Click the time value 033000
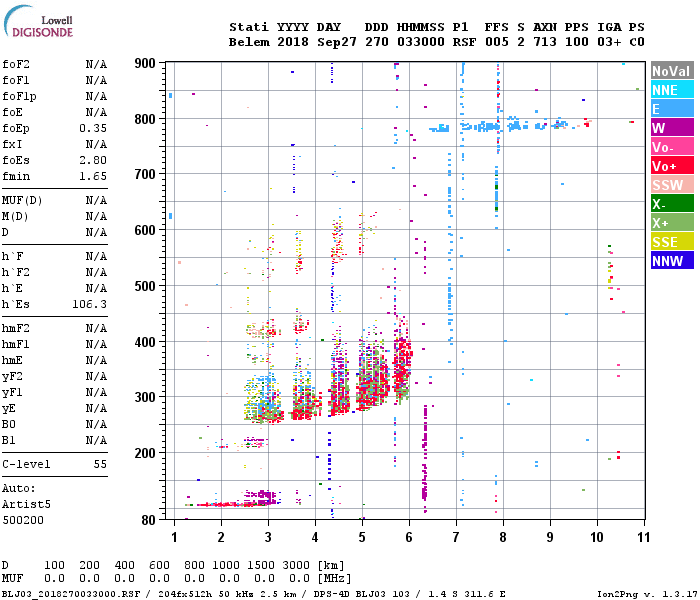Viewport: 700px width, 600px height. [x=421, y=42]
